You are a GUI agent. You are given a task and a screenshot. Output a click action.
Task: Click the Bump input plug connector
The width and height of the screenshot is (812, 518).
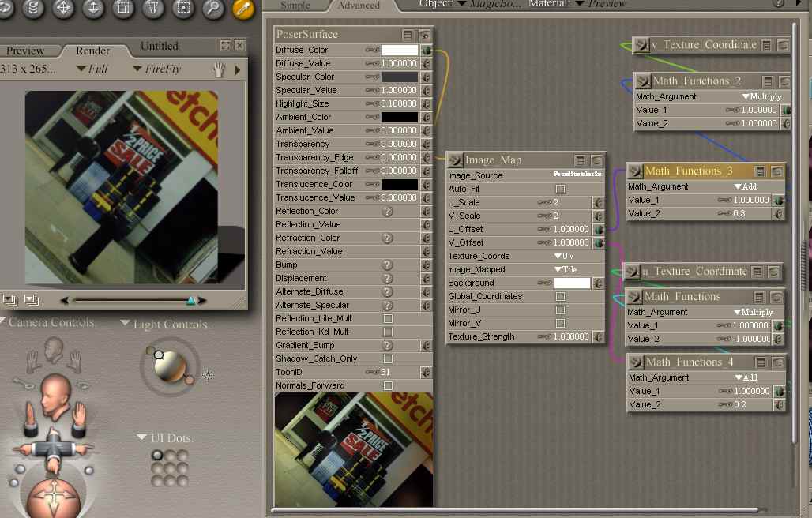coord(427,265)
